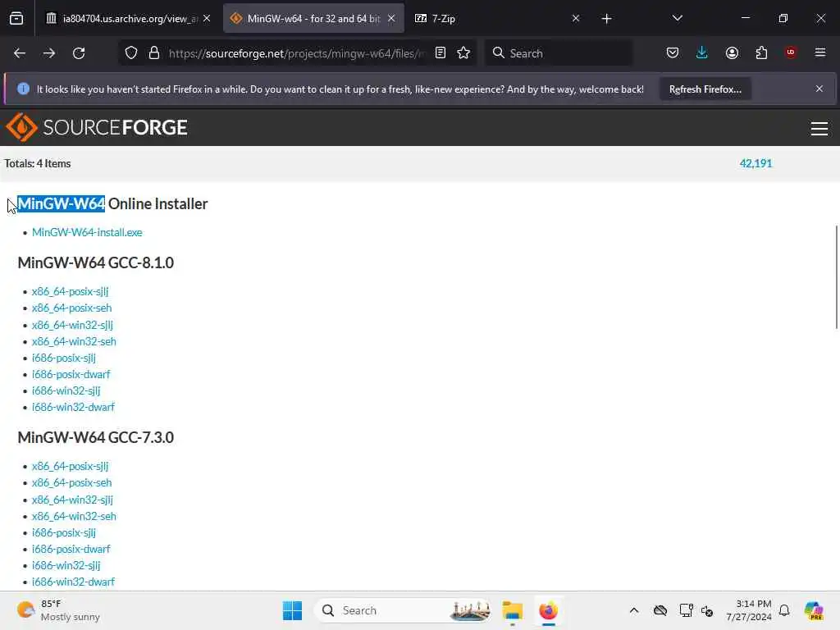The width and height of the screenshot is (840, 630).
Task: Go forward using the browser forward arrow
Action: point(48,53)
